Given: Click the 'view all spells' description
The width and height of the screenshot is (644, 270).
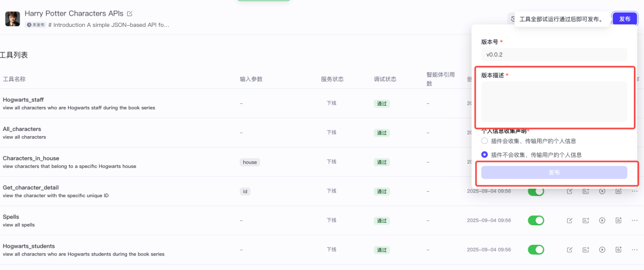Looking at the screenshot, I should (x=18, y=225).
